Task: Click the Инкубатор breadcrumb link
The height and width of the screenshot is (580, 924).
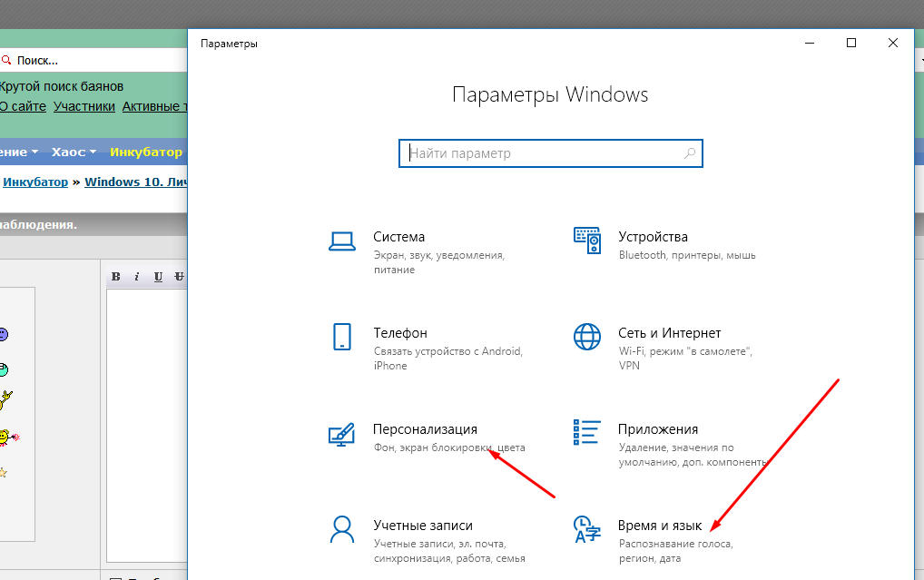Action: 35,182
